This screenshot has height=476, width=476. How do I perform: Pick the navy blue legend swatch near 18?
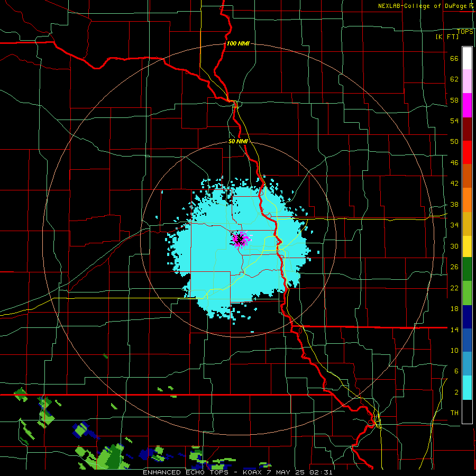coord(467,317)
